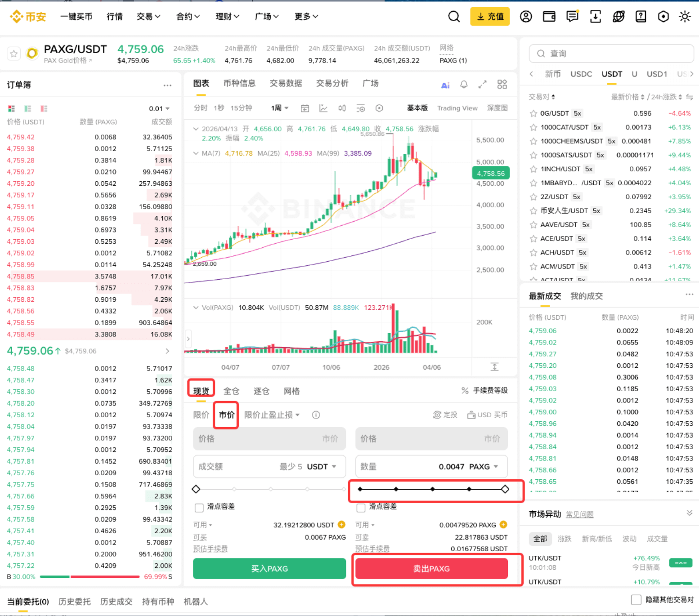Switch to the USDC market list tab
Viewport: 699px width, 616px height.
(x=581, y=74)
